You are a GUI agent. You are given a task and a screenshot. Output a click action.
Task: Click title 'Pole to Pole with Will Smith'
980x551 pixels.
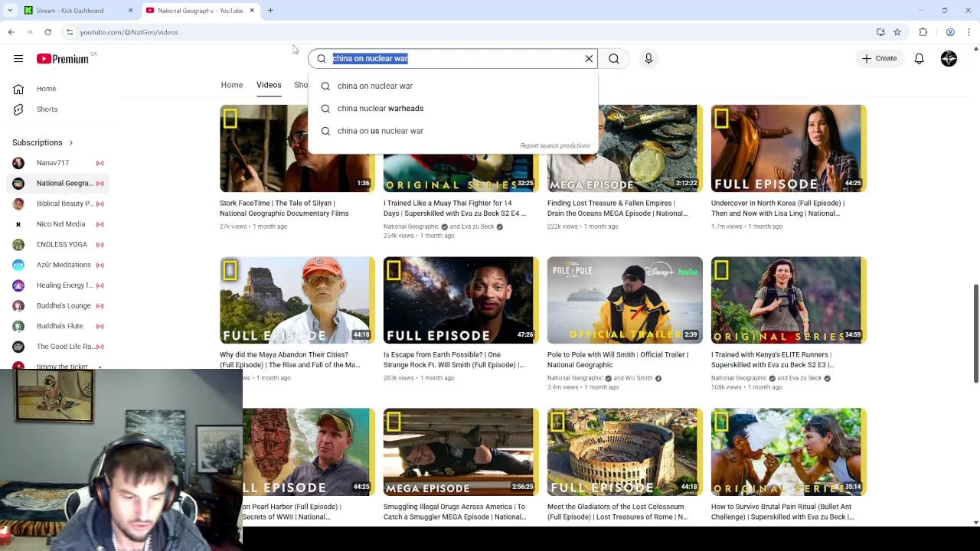point(618,360)
